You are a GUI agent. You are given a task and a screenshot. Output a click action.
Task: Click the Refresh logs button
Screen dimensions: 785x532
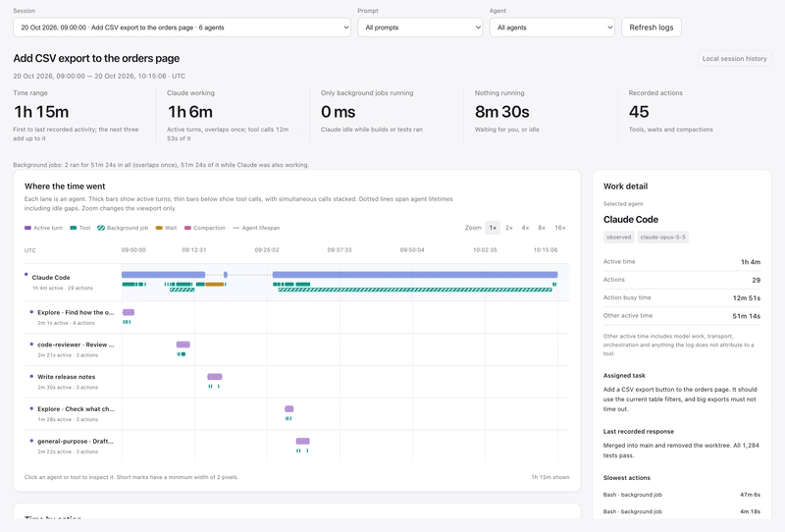(651, 27)
